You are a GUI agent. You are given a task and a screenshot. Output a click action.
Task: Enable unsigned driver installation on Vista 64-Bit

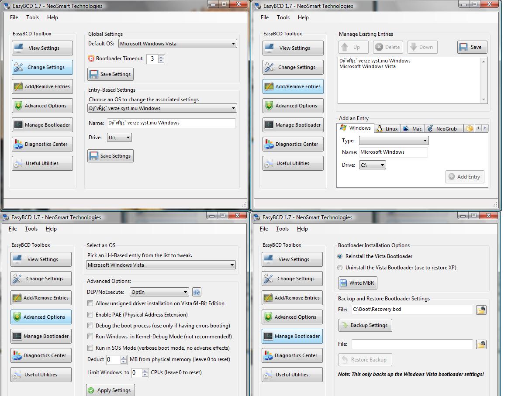(x=90, y=303)
